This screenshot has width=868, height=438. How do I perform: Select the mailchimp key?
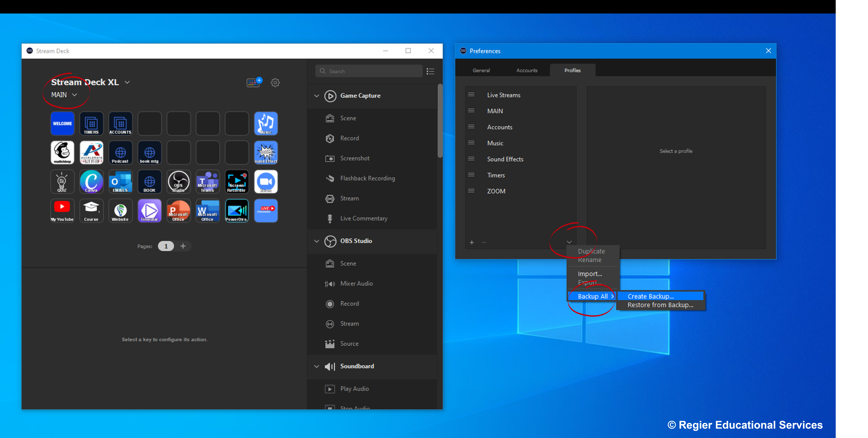pos(62,153)
